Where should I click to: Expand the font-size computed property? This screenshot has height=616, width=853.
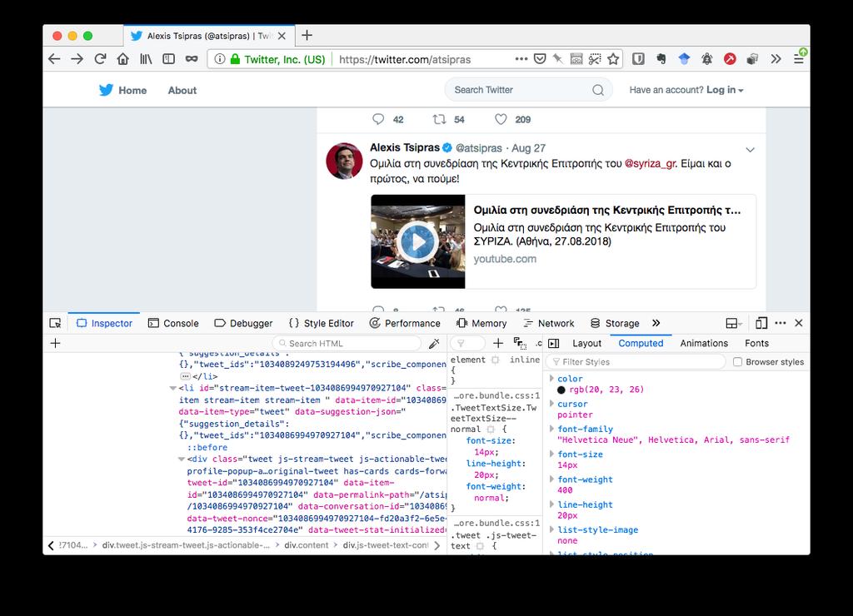551,454
